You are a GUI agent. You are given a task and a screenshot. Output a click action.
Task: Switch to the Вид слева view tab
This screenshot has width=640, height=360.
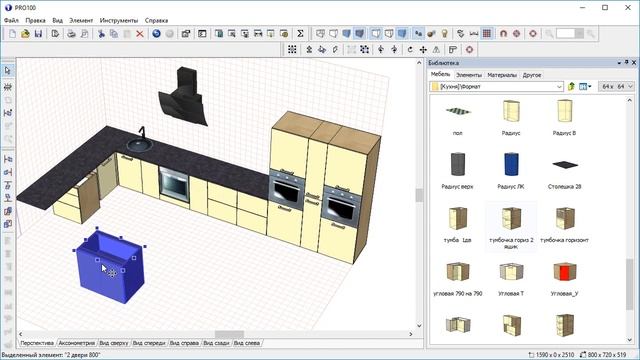[x=247, y=343]
